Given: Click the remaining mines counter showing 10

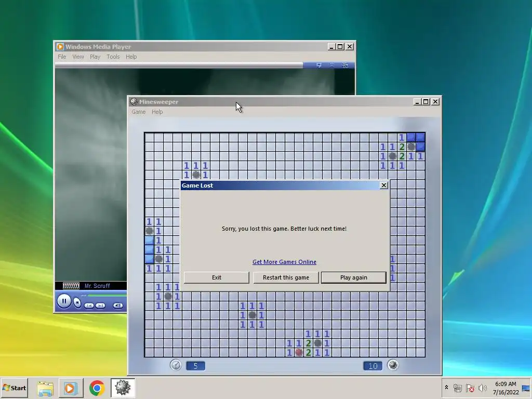Looking at the screenshot, I should coord(373,366).
